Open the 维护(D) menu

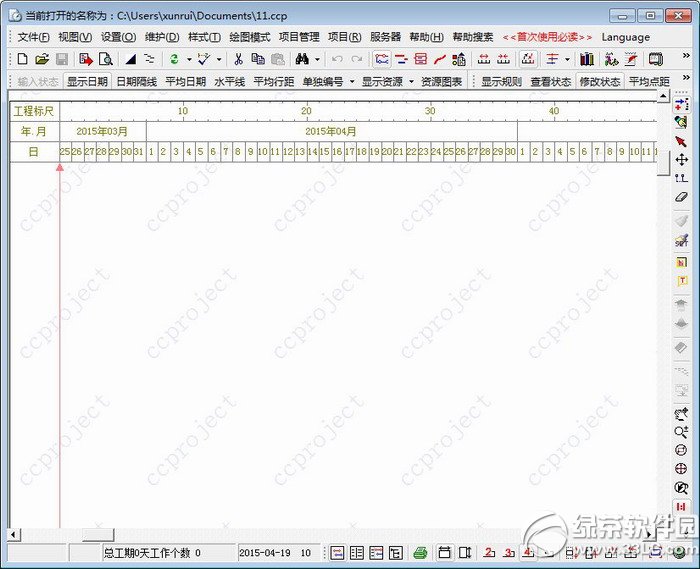coord(162,37)
